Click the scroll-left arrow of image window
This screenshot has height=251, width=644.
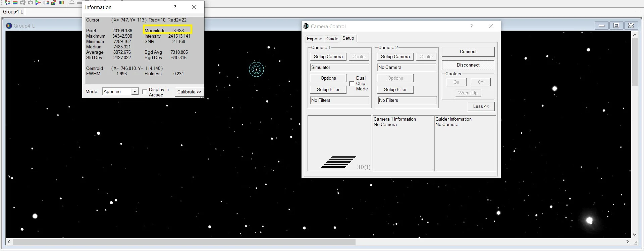click(9, 242)
